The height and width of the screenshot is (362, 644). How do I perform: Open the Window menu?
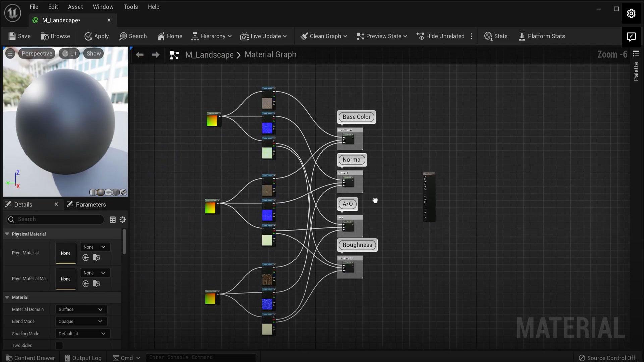(x=103, y=7)
